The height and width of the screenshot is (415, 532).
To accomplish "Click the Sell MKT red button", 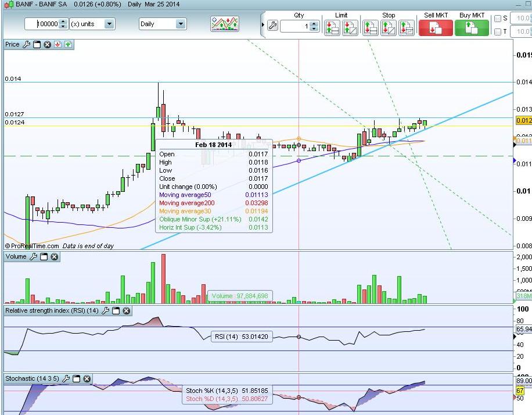I will click(x=436, y=28).
